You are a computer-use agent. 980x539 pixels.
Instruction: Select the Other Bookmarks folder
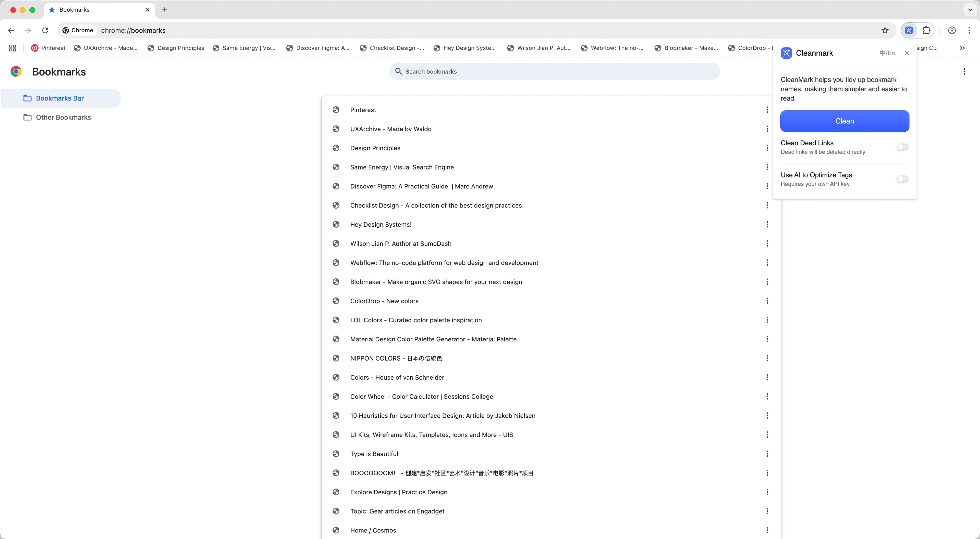[63, 118]
